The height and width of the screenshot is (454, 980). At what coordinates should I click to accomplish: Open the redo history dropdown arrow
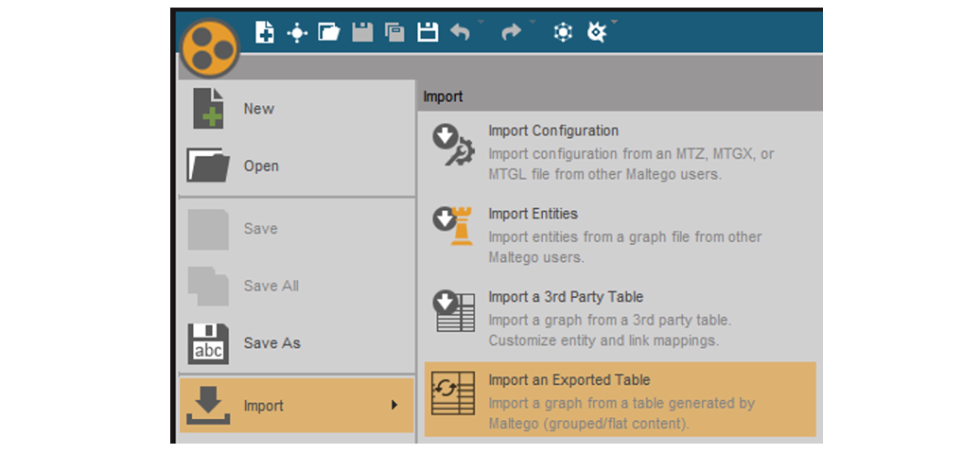pos(533,23)
